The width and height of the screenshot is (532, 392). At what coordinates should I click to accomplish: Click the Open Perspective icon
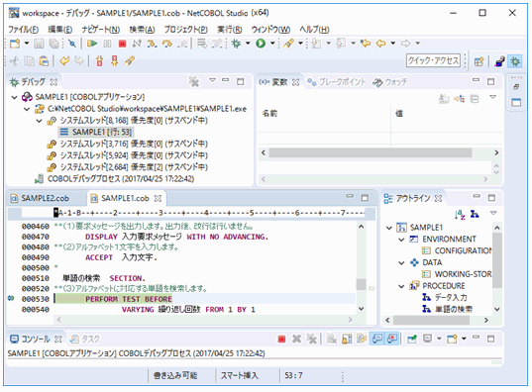[479, 61]
